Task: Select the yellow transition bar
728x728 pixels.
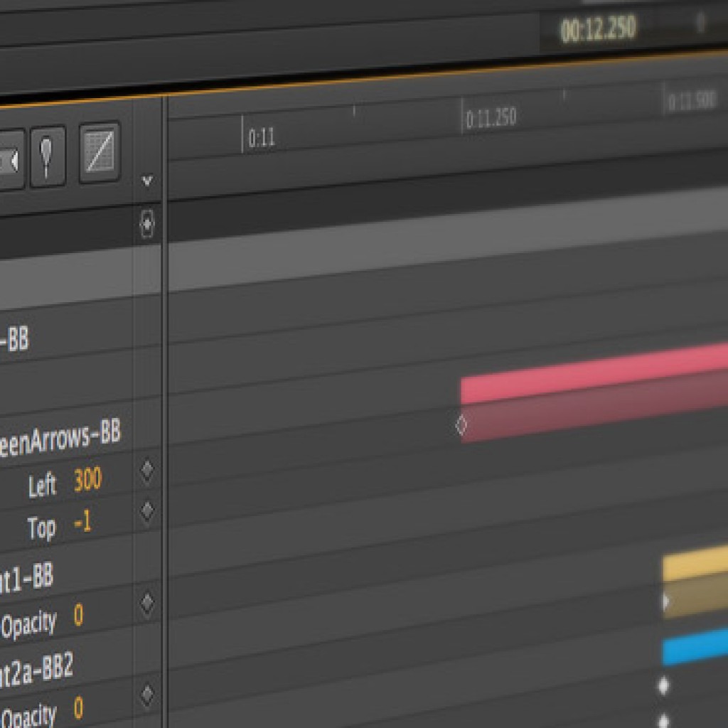Action: coord(695,564)
